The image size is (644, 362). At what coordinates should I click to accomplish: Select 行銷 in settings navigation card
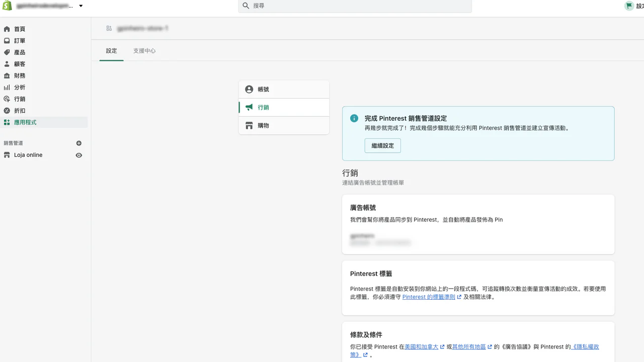pos(284,108)
